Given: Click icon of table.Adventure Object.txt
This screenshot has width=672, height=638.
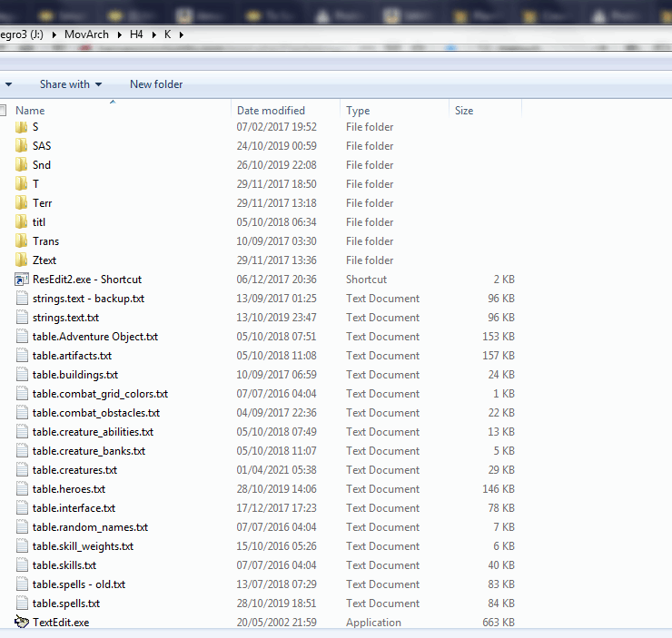Looking at the screenshot, I should 22,337.
